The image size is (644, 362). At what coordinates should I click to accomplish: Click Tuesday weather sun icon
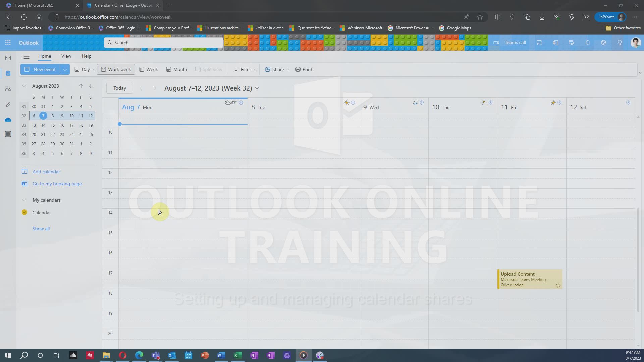pos(347,103)
